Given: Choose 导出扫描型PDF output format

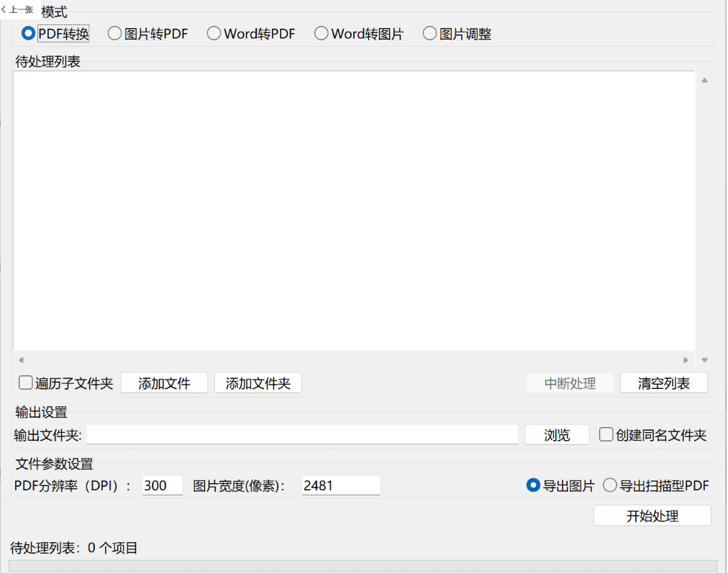Looking at the screenshot, I should click(x=611, y=485).
